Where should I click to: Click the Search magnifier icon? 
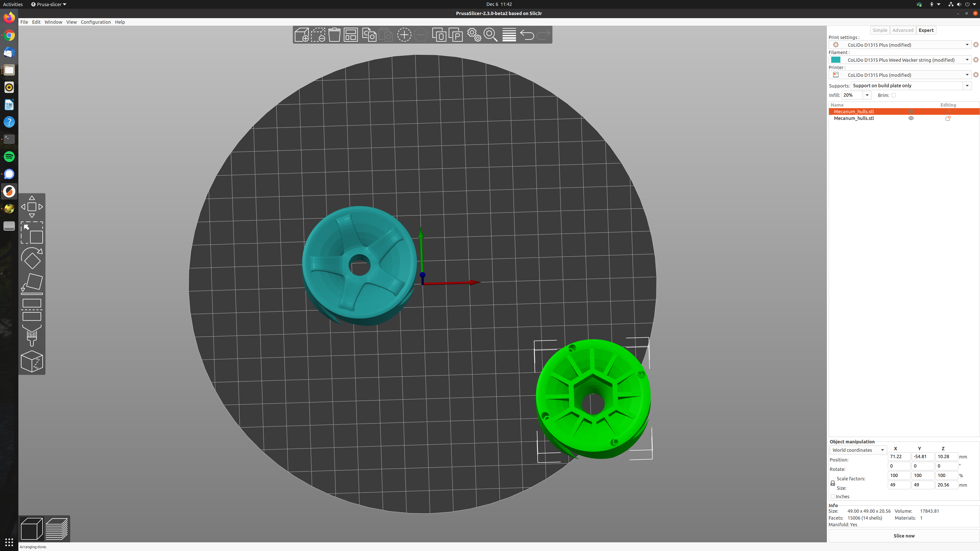(491, 35)
